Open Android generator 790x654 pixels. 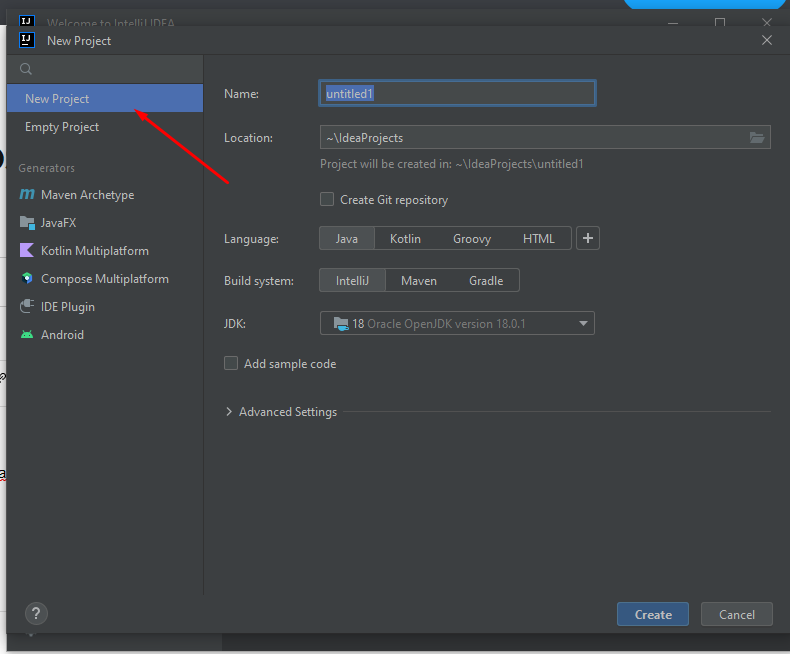point(105,335)
